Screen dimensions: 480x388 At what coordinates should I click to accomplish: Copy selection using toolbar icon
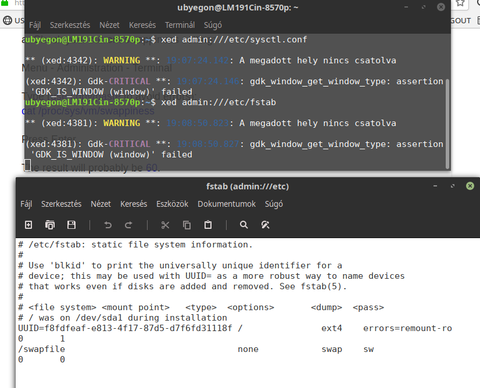pos(187,225)
